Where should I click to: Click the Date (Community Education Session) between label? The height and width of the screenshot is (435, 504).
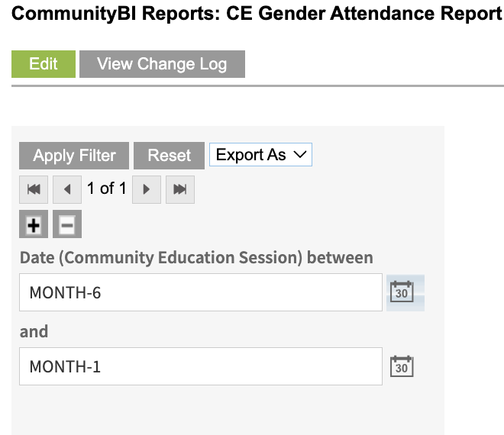coord(196,258)
